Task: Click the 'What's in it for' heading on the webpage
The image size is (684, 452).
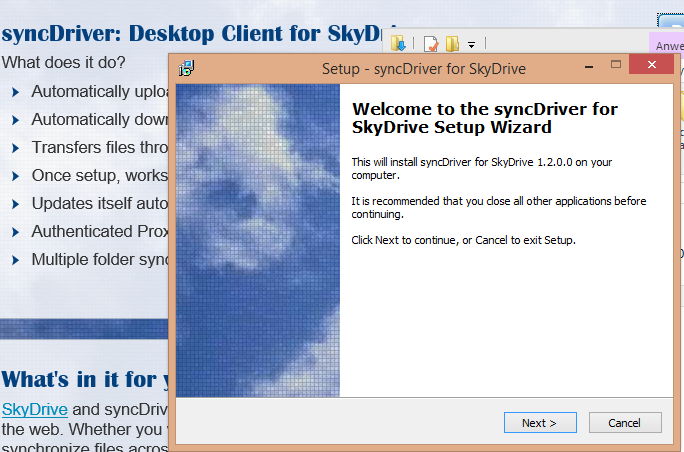Action: [85, 379]
